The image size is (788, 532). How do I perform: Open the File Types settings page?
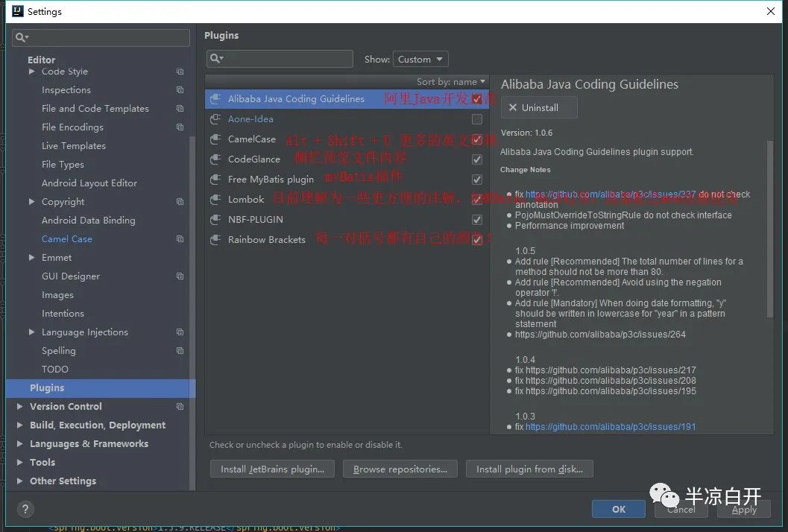(x=63, y=164)
